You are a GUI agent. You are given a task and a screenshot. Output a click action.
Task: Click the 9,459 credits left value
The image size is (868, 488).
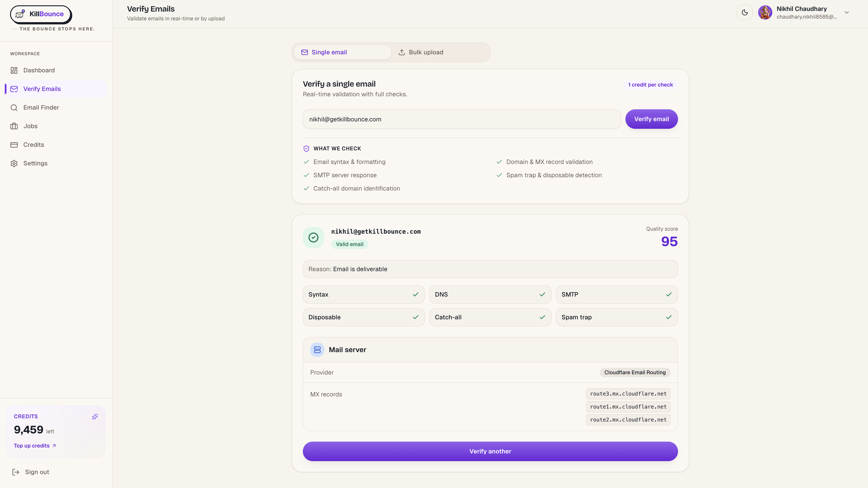point(29,430)
